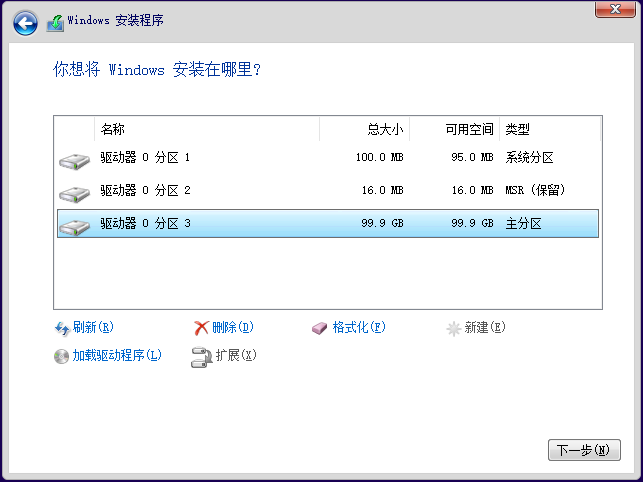Click the pink eraser 格式化 icon
This screenshot has height=482, width=643.
coord(319,328)
